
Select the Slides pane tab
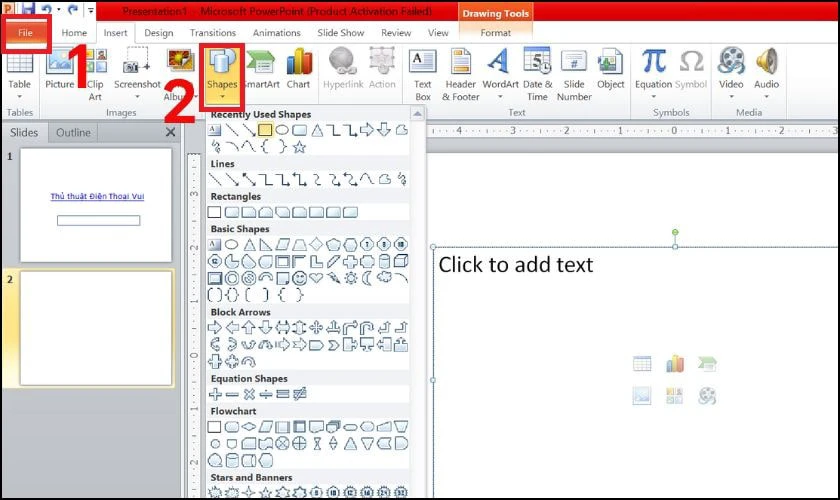tap(24, 132)
